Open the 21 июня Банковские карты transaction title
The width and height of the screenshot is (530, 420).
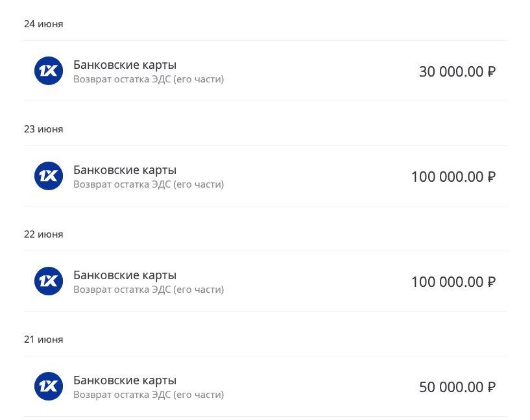[x=125, y=380]
